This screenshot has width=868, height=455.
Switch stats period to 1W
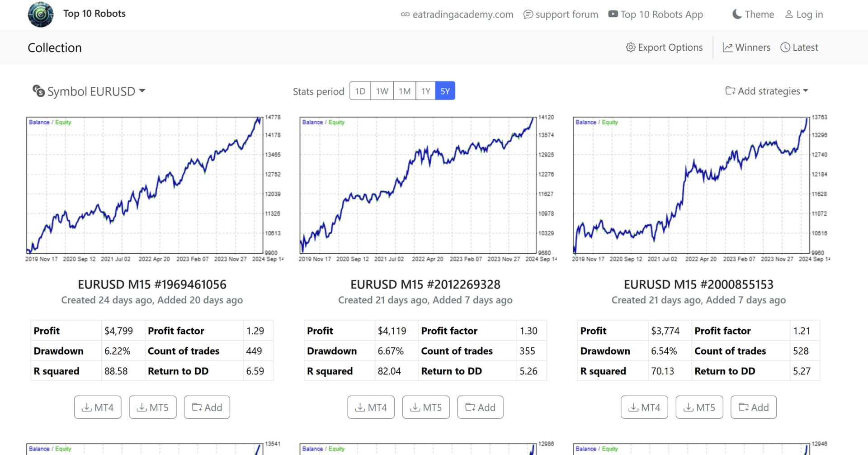382,91
